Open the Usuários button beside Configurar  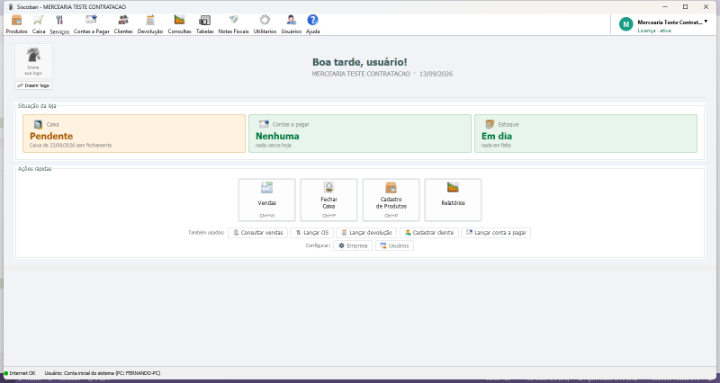pyautogui.click(x=394, y=246)
